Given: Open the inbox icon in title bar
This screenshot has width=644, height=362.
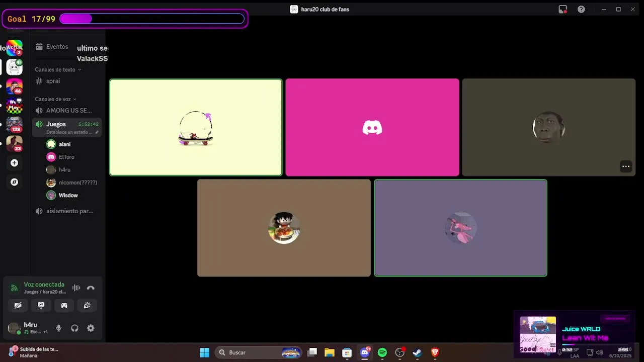Looking at the screenshot, I should click(563, 9).
